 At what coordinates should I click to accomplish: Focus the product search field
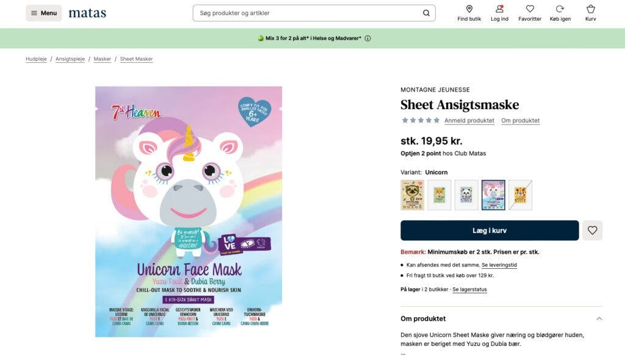[x=308, y=13]
